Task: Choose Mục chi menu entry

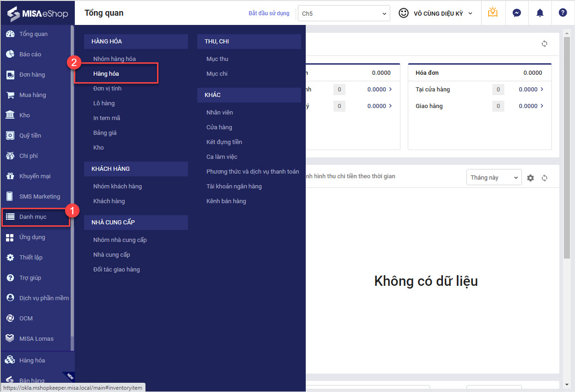Action: click(x=217, y=74)
